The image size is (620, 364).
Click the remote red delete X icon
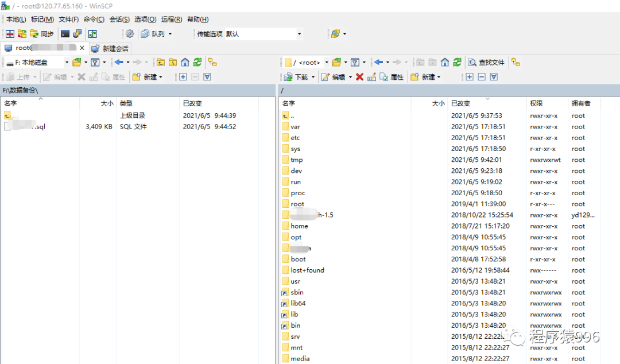[x=359, y=77]
